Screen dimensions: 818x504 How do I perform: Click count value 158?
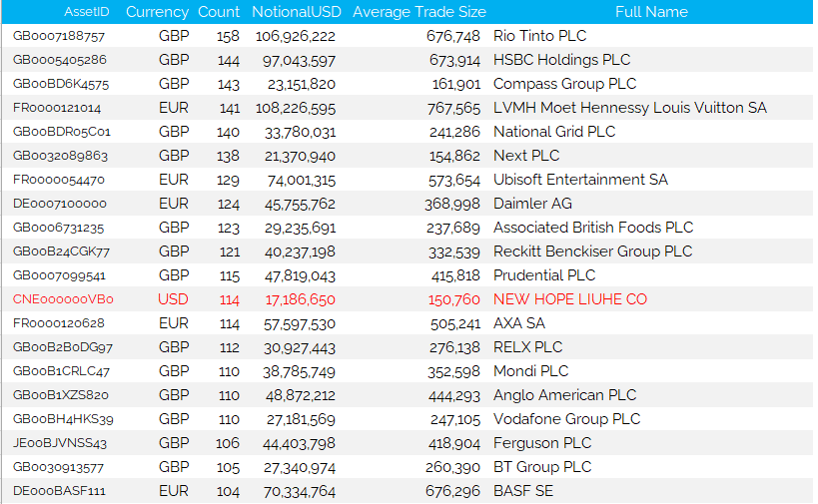click(x=228, y=37)
